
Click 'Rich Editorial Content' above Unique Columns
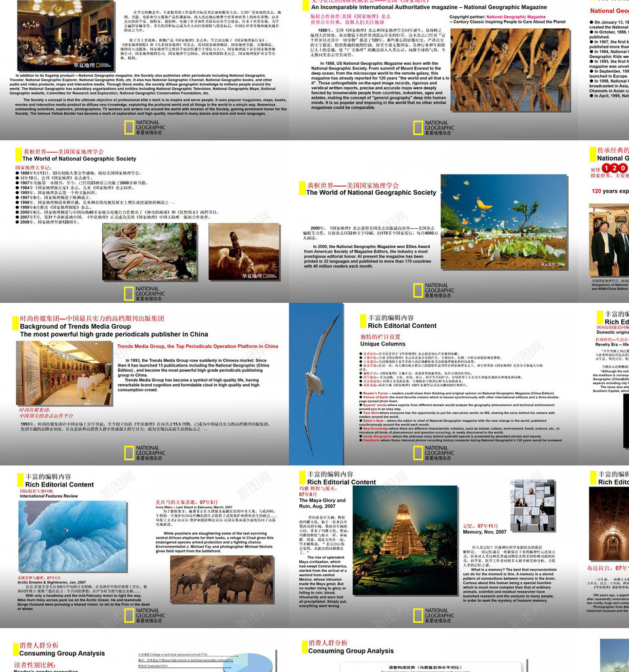402,326
